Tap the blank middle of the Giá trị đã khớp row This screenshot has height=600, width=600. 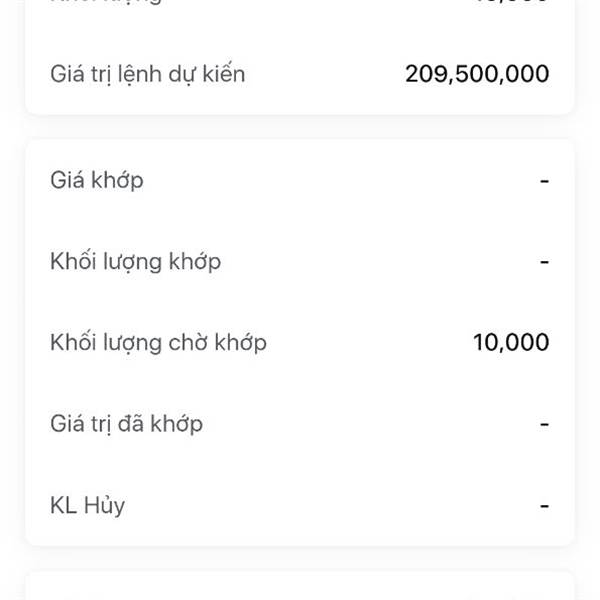[371, 425]
